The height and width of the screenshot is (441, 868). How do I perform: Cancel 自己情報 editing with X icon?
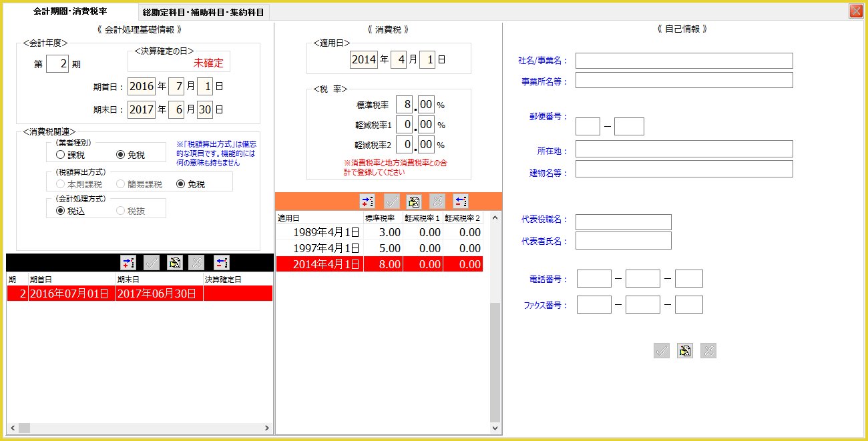coord(708,351)
